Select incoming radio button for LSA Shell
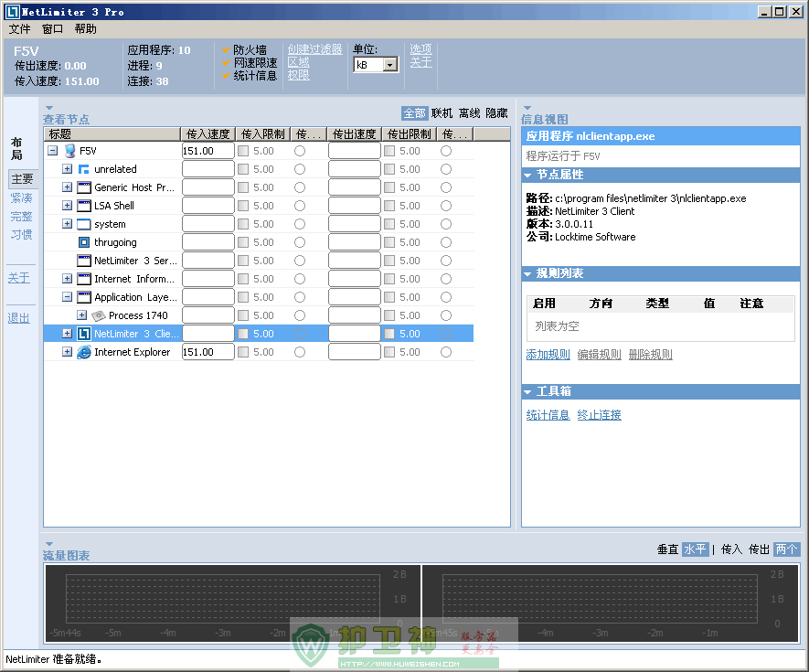This screenshot has width=809, height=672. 300,206
